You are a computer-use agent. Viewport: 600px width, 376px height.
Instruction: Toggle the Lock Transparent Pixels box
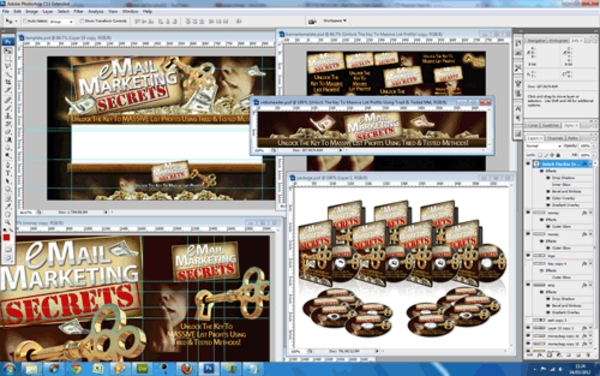coord(540,155)
